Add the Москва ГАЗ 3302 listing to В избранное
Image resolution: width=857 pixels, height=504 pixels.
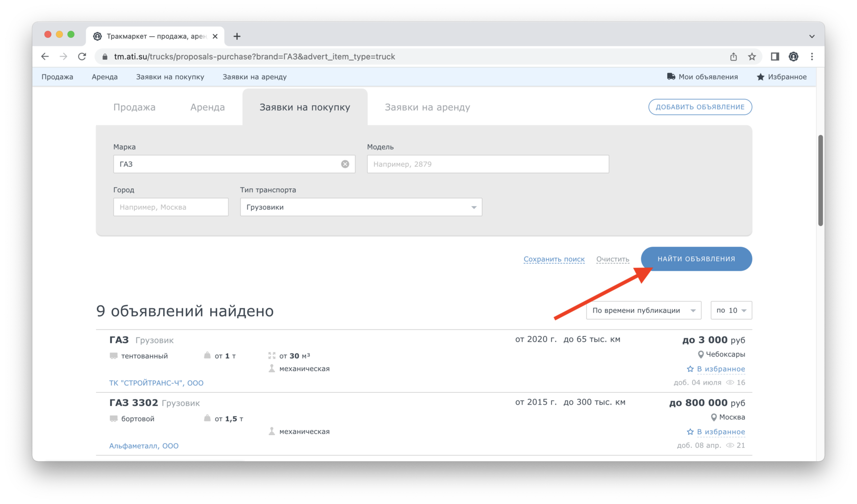click(x=716, y=432)
